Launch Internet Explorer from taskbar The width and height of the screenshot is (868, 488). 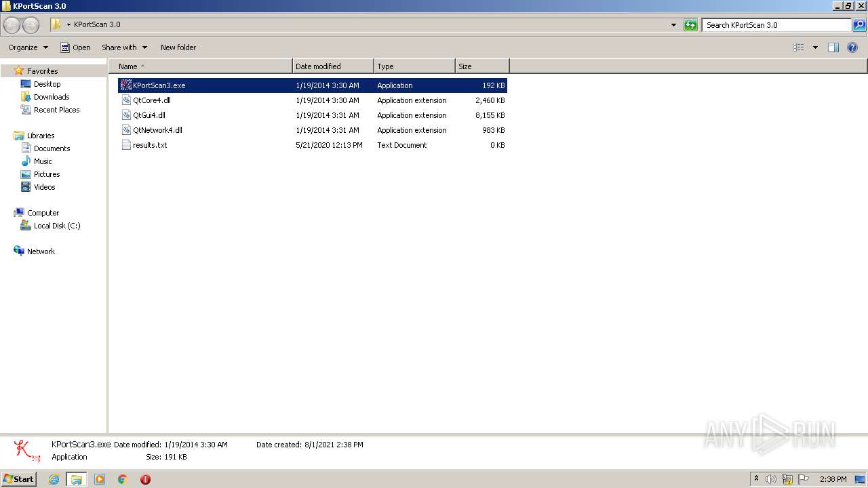(54, 479)
